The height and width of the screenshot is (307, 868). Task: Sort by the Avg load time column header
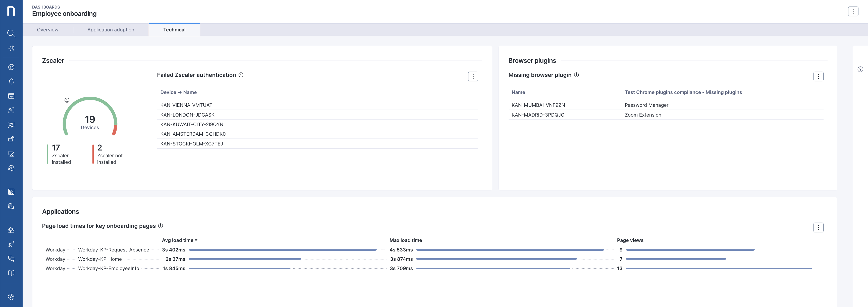[178, 240]
